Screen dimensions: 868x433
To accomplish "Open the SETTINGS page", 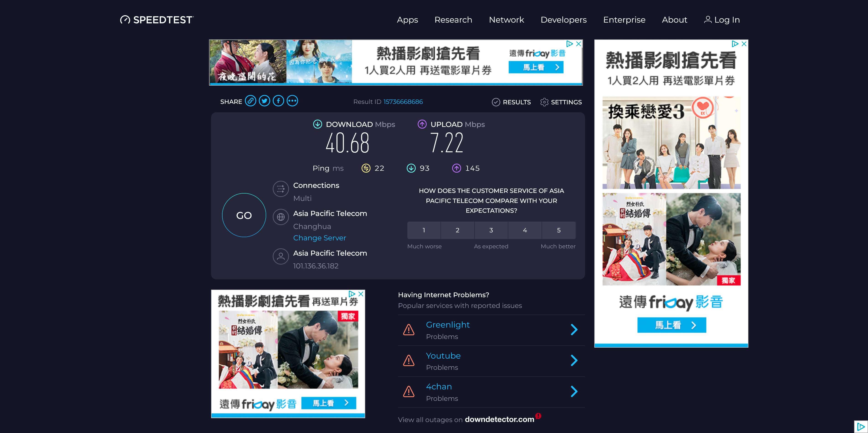I will coord(561,102).
